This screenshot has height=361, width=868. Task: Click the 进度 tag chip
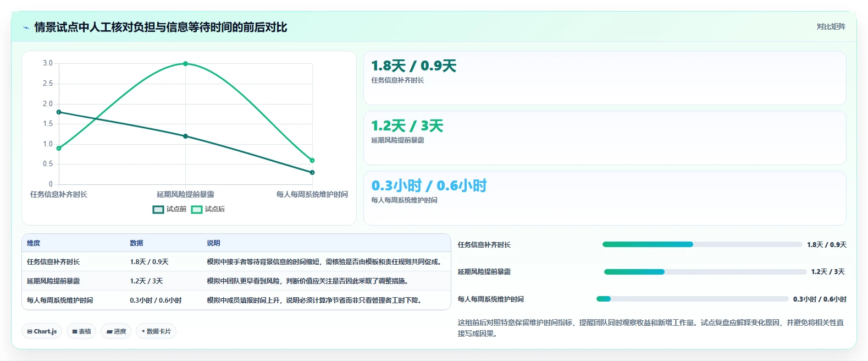[x=116, y=331]
